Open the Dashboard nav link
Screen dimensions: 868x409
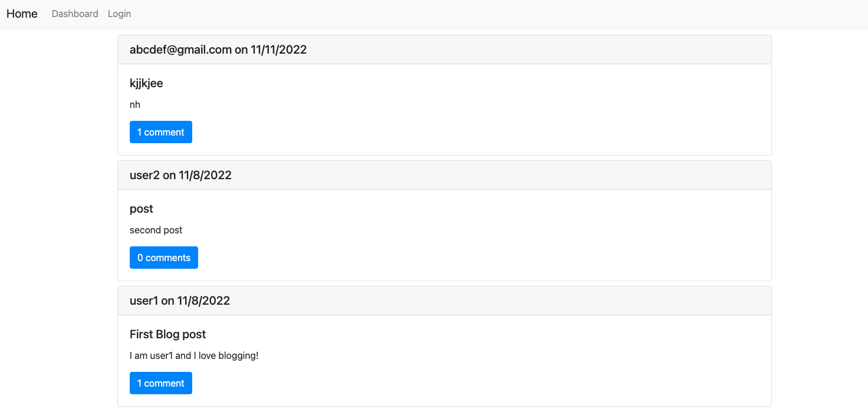coord(75,14)
